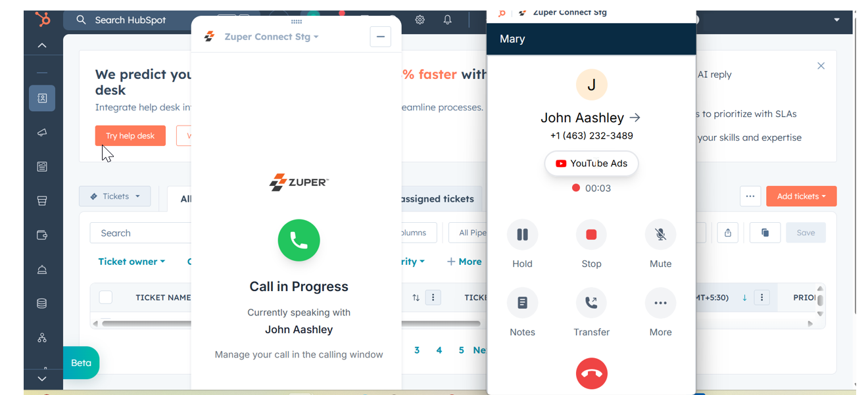
Task: Stop the call recording
Action: coord(591,235)
